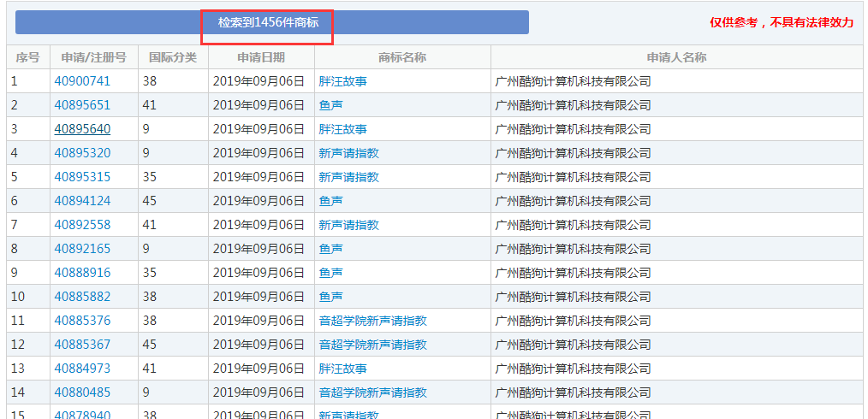868x419 pixels.
Task: Open registration number 40895320
Action: pos(82,153)
